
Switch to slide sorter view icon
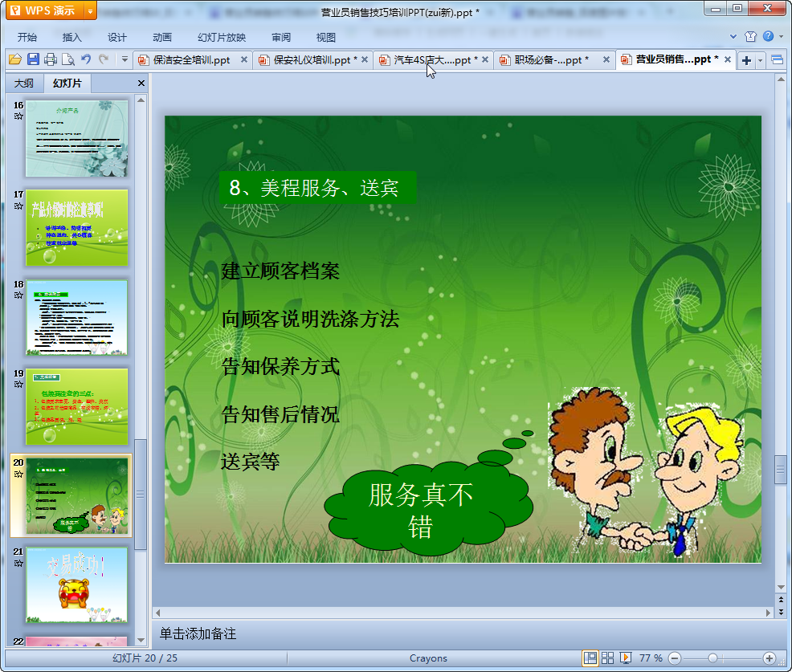[x=607, y=658]
